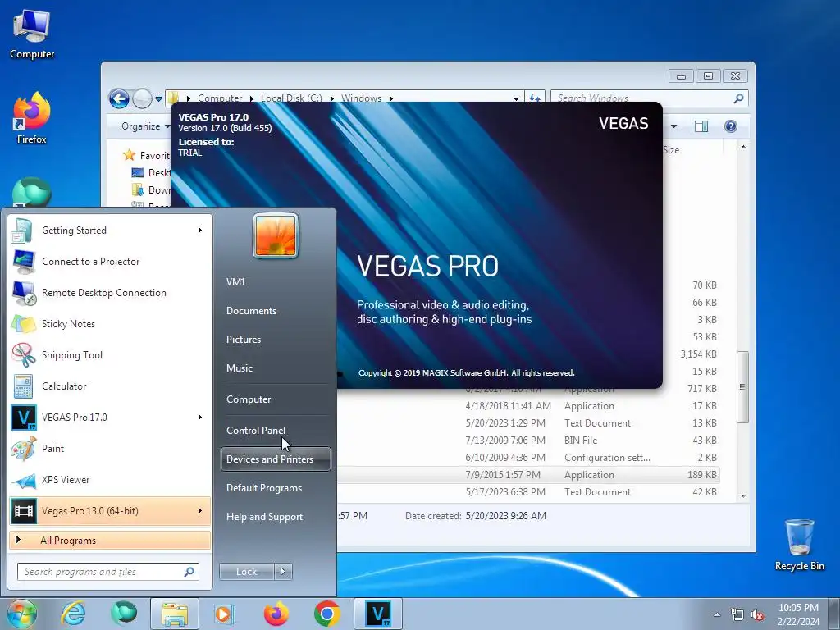Click Explorer Forward navigation button

coord(142,98)
